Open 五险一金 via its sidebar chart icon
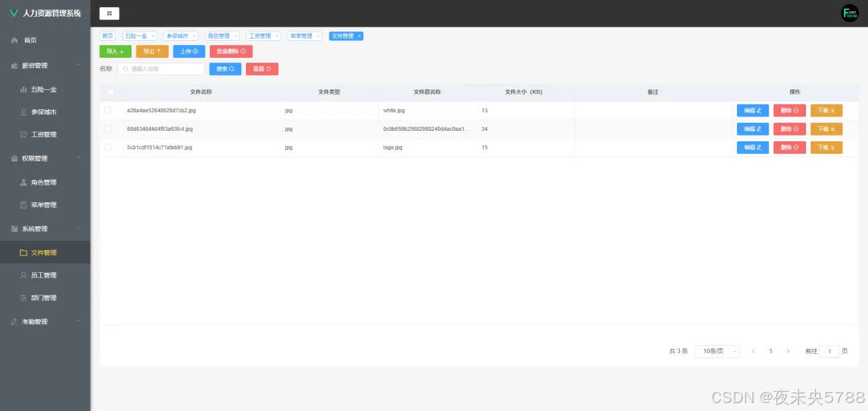 23,89
